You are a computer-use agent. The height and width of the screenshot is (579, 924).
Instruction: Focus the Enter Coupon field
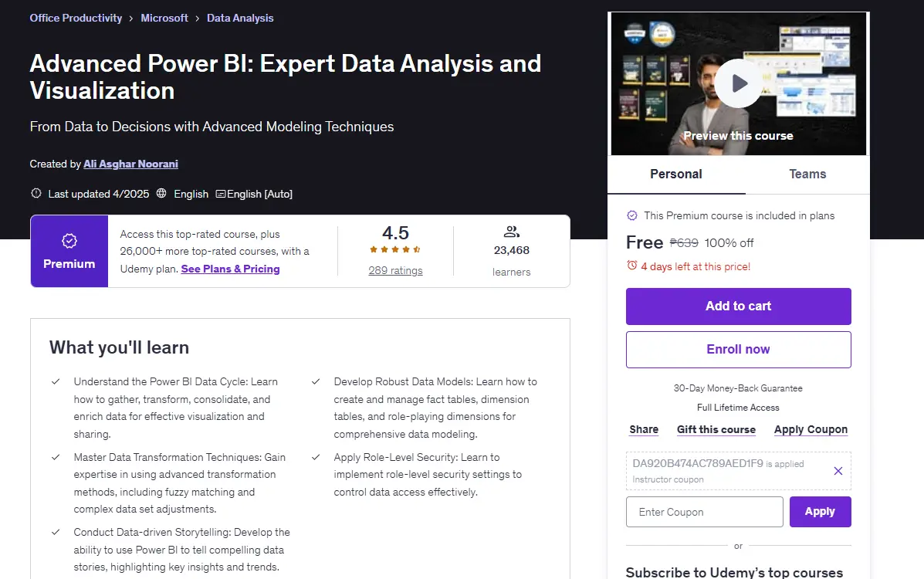(x=705, y=512)
